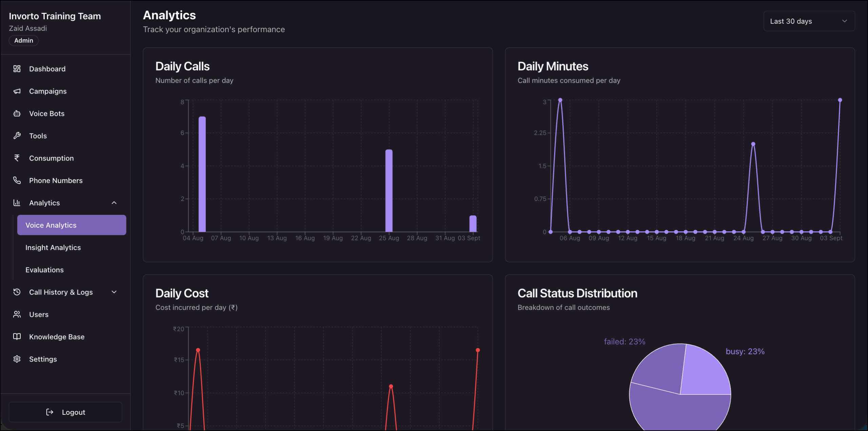
Task: Click the 03 Sept bar in Daily Calls
Action: (473, 224)
